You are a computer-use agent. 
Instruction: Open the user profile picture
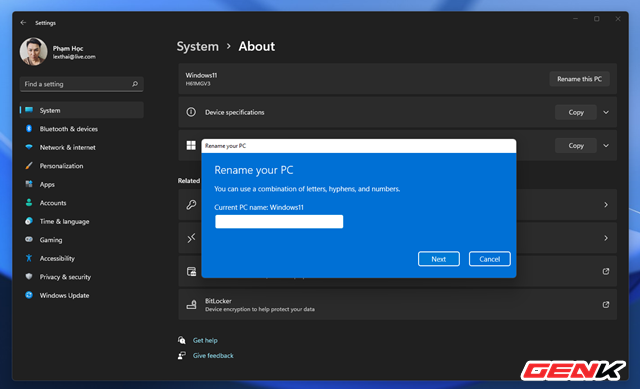click(x=33, y=52)
